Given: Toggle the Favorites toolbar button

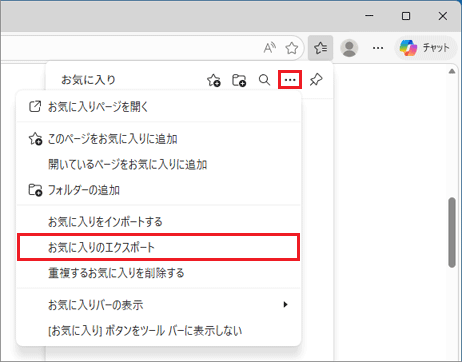Looking at the screenshot, I should [x=320, y=48].
